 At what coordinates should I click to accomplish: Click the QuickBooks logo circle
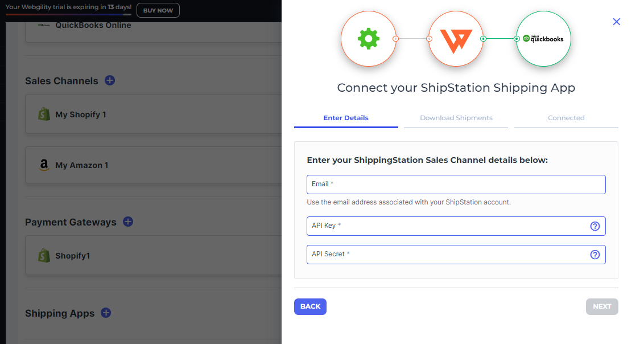click(543, 39)
